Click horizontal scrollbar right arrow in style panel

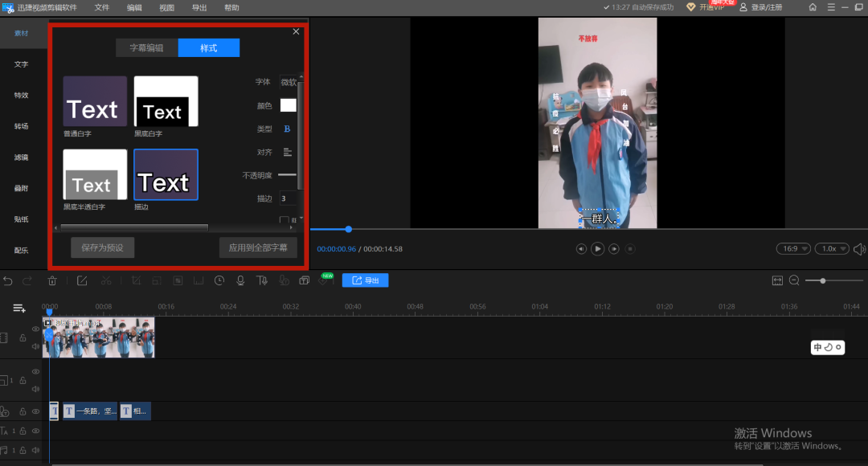coord(292,227)
